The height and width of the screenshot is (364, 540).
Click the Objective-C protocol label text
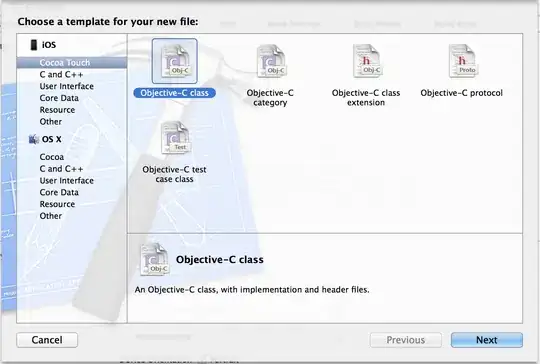pyautogui.click(x=461, y=93)
